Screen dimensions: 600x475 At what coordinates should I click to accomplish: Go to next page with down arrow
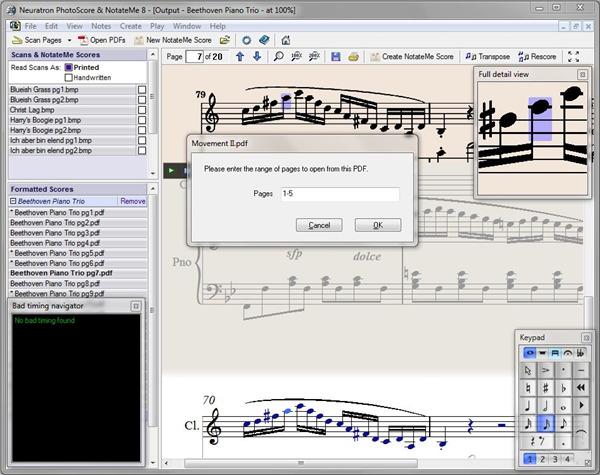[x=257, y=56]
